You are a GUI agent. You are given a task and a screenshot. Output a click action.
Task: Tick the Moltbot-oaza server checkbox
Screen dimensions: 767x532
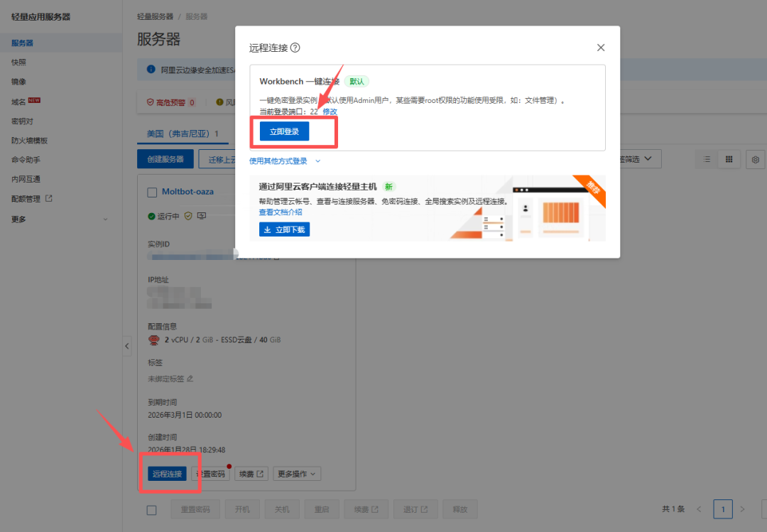pos(152,192)
